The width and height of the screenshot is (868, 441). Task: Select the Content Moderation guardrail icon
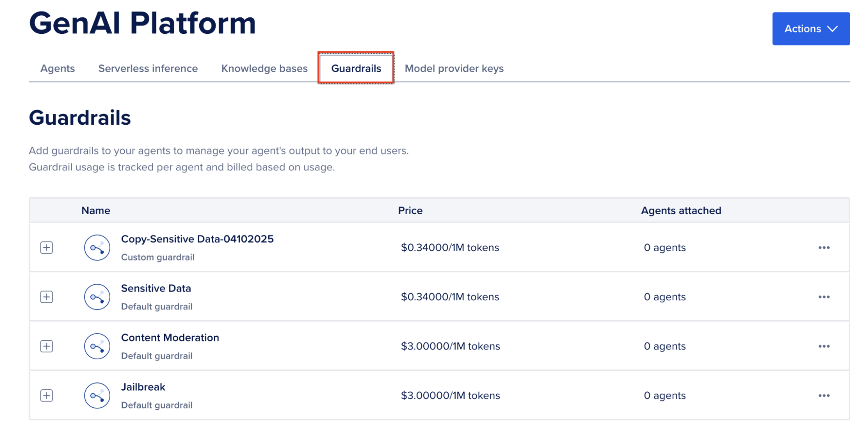97,346
